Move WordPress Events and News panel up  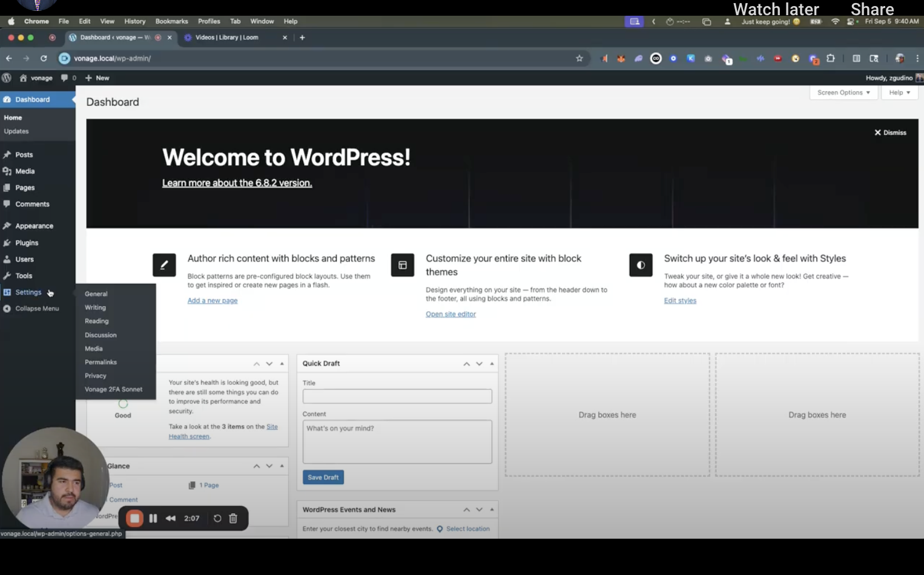467,510
